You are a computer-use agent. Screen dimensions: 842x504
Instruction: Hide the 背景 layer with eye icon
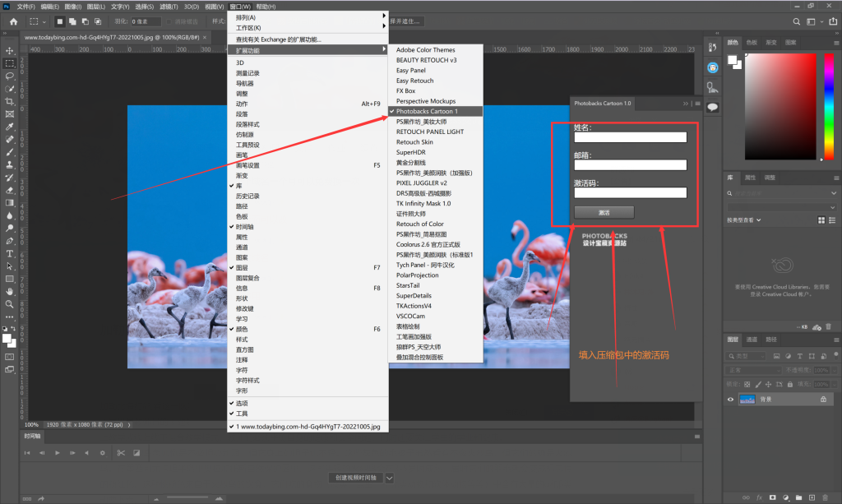[730, 400]
